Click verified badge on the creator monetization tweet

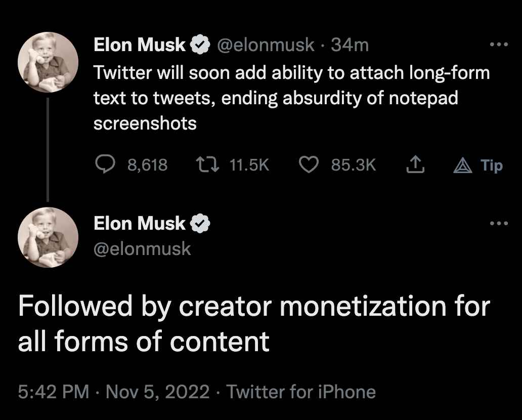tap(200, 223)
